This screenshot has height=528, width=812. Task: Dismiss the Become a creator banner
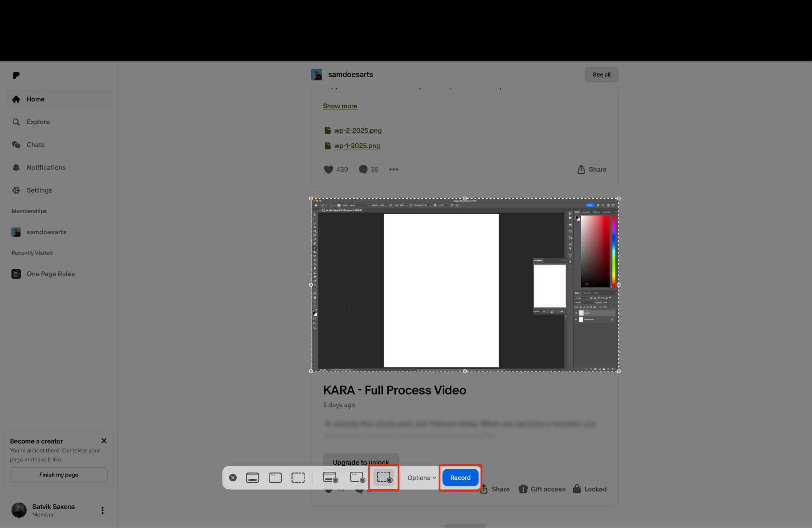point(104,440)
